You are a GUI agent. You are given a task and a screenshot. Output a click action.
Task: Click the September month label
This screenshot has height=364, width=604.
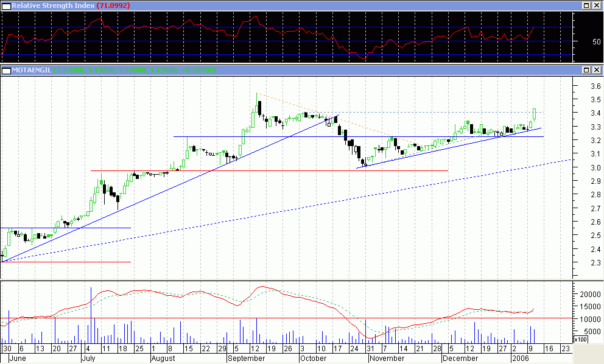pos(247,359)
